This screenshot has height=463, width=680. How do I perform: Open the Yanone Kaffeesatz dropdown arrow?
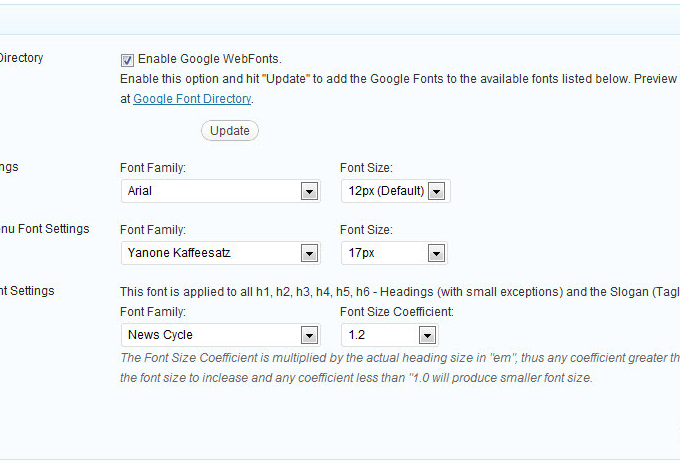coord(309,254)
